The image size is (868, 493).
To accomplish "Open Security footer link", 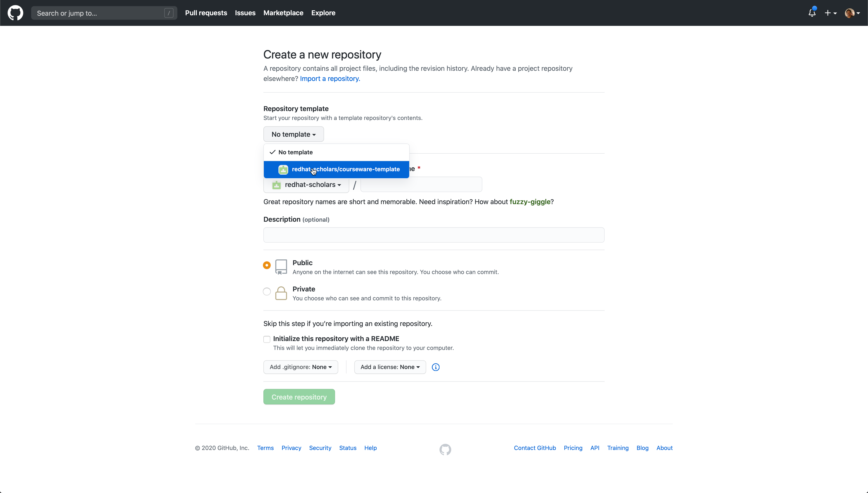I will pyautogui.click(x=320, y=448).
